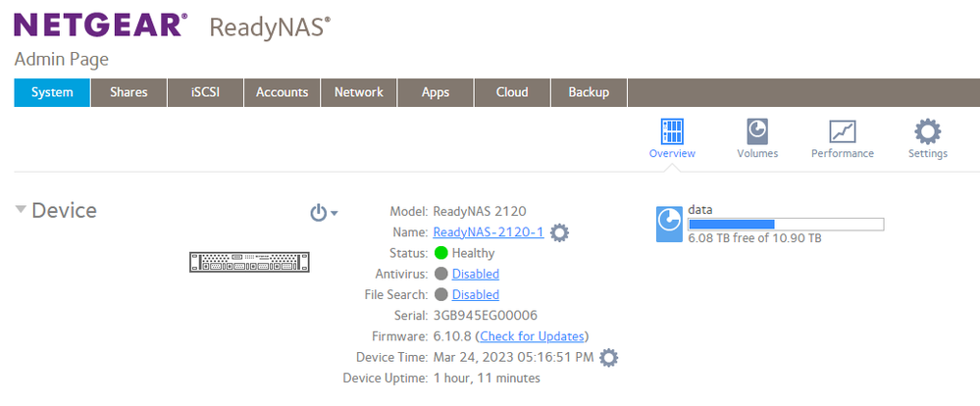
Task: Click the Healthy status text
Action: (473, 253)
